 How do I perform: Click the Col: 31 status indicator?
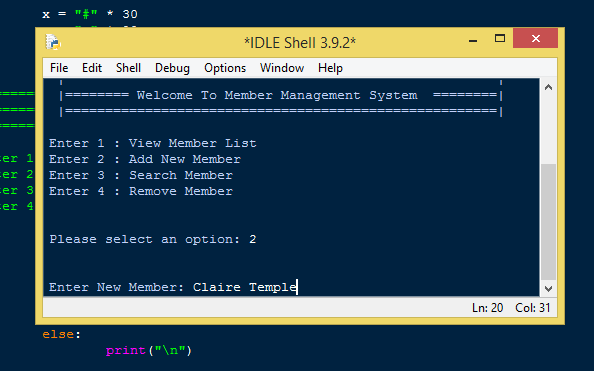pos(533,308)
